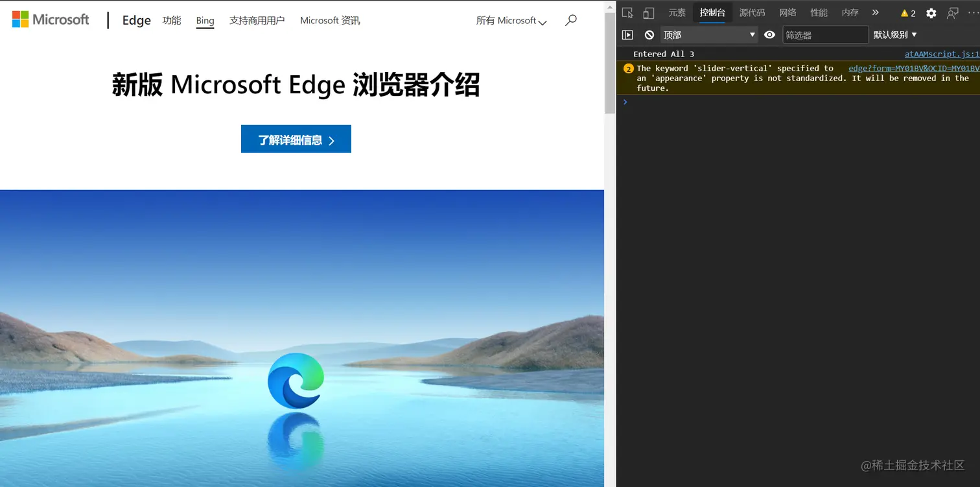Switch to the 元素 tab
Viewport: 980px width, 487px height.
677,12
